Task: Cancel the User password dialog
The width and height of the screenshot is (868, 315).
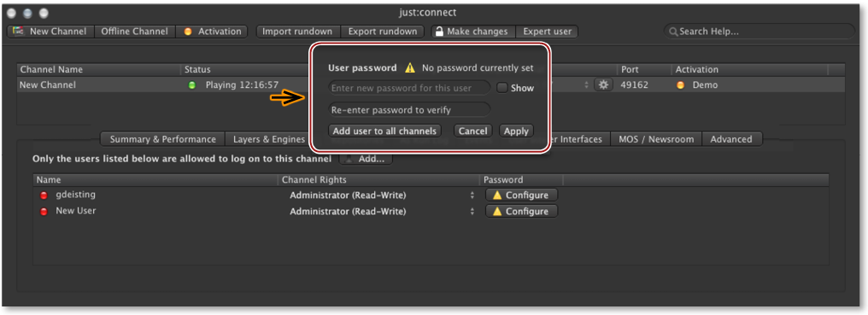Action: point(472,131)
